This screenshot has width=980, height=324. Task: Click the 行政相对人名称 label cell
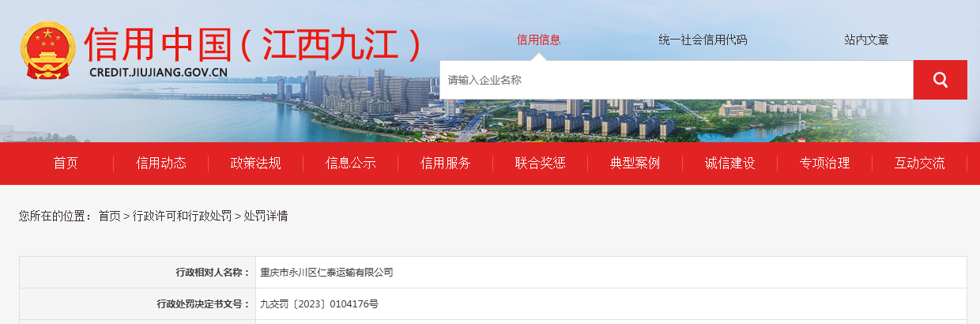click(x=138, y=273)
